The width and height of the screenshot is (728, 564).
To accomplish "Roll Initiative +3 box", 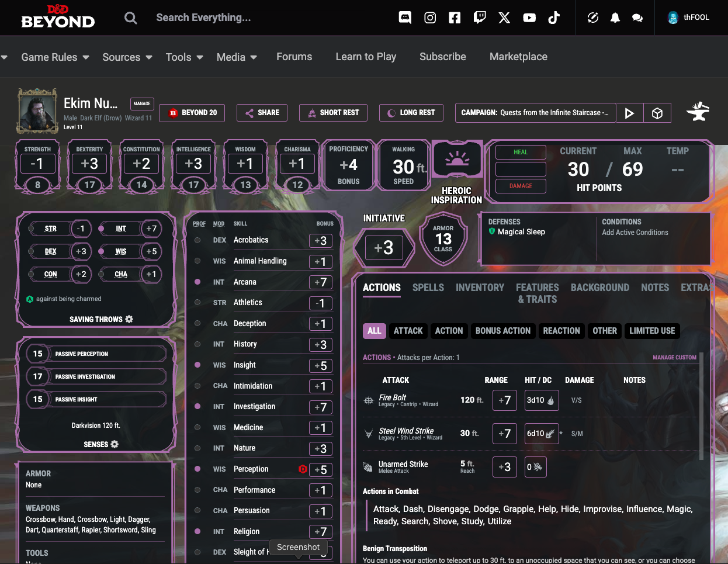I will click(384, 248).
